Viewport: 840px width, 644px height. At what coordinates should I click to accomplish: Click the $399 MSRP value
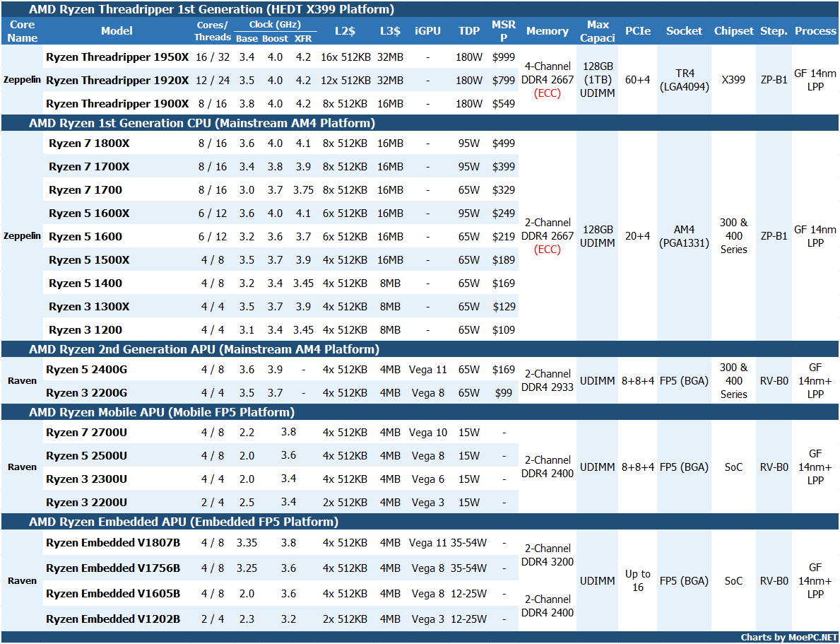tap(504, 167)
